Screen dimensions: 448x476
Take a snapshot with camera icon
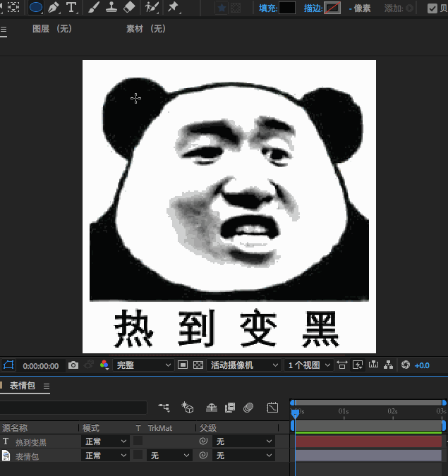click(x=73, y=365)
